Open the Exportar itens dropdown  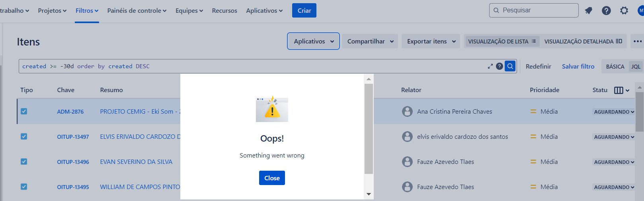click(x=431, y=41)
